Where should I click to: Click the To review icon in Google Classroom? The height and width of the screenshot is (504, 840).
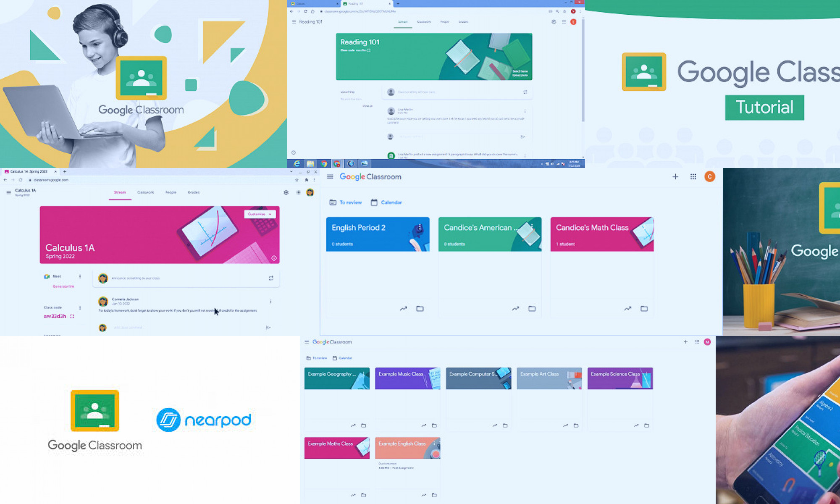pos(333,202)
